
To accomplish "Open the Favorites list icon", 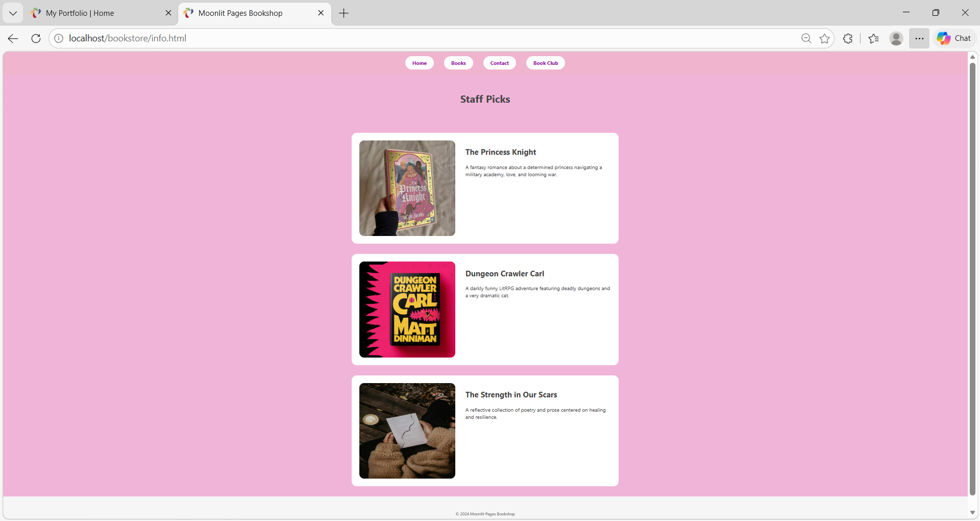I will pyautogui.click(x=873, y=38).
